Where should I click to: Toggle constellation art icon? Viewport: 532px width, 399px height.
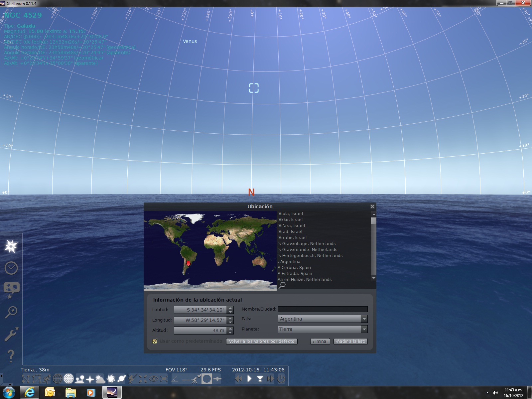click(47, 378)
